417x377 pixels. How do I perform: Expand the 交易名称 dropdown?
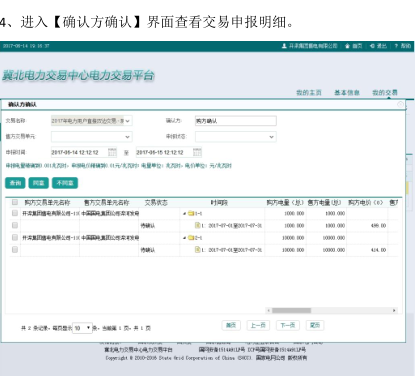coord(92,121)
